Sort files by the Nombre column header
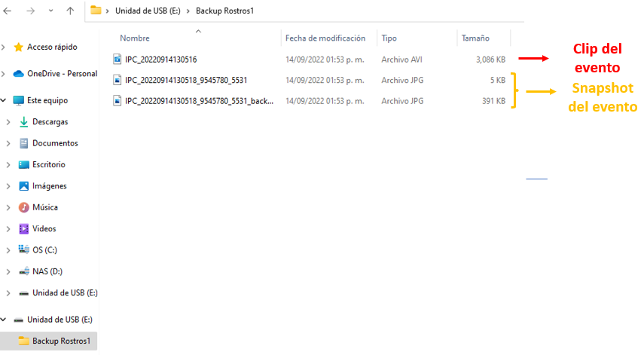 (135, 38)
